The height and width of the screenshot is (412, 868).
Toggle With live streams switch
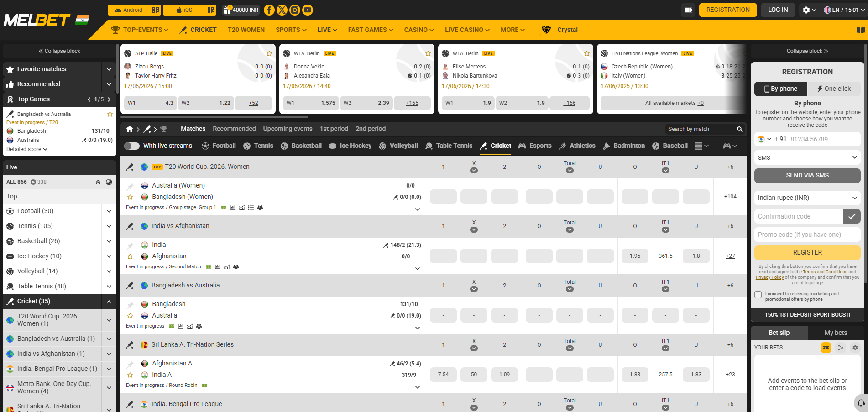(132, 146)
